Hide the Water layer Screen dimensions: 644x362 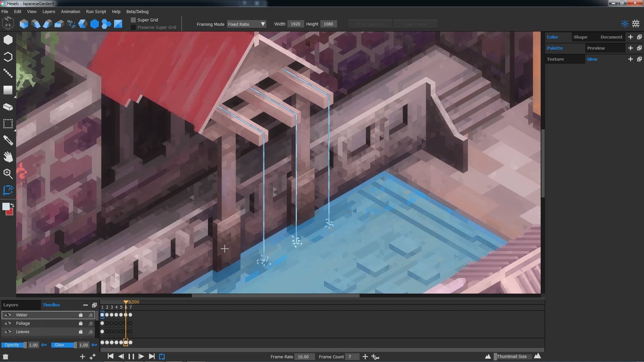click(x=8, y=315)
